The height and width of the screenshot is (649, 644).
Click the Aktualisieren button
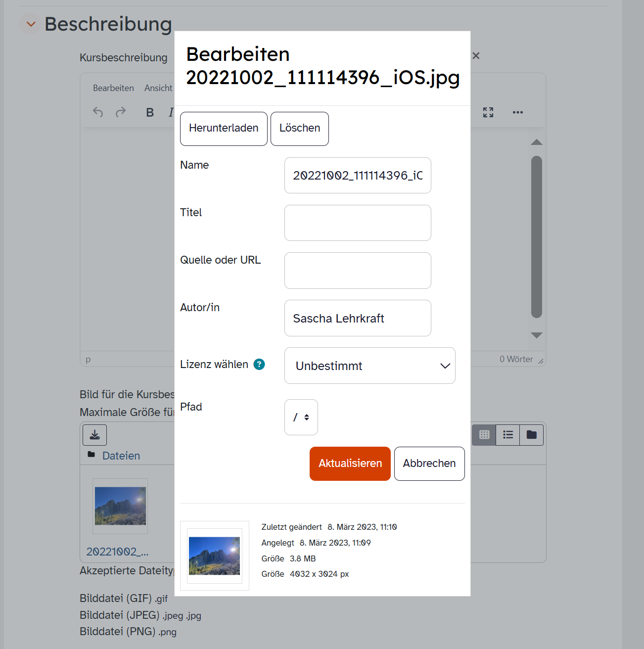[350, 464]
